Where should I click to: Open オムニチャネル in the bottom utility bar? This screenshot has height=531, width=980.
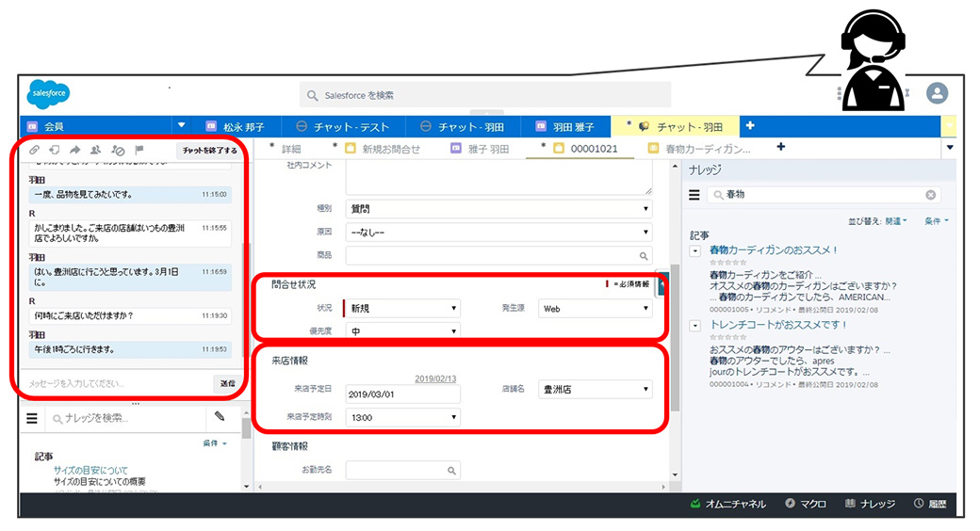click(728, 504)
